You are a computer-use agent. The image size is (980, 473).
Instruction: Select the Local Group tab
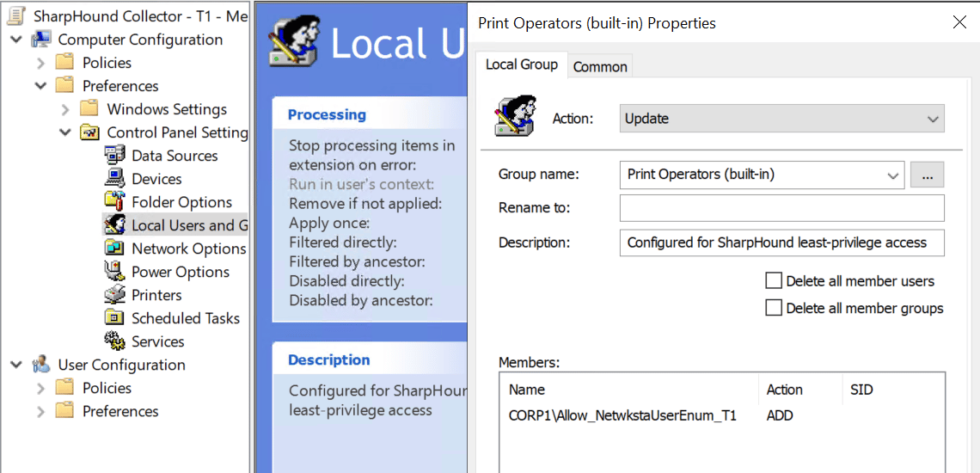522,64
